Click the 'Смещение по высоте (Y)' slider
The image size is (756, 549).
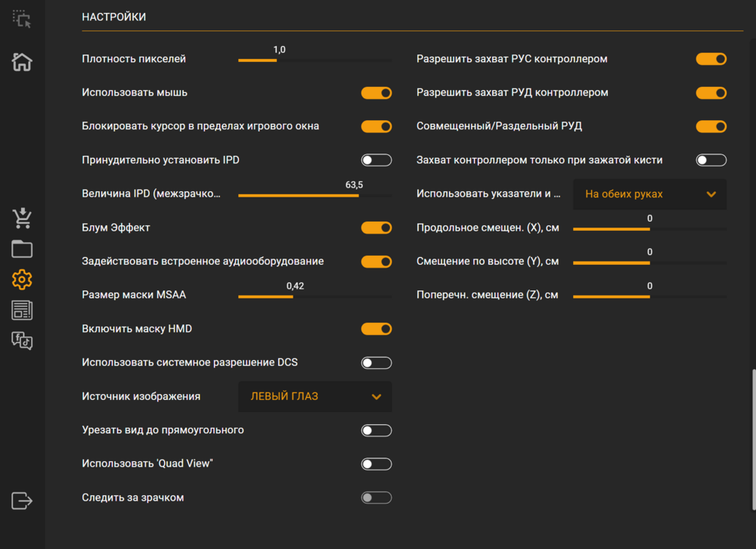pos(649,262)
